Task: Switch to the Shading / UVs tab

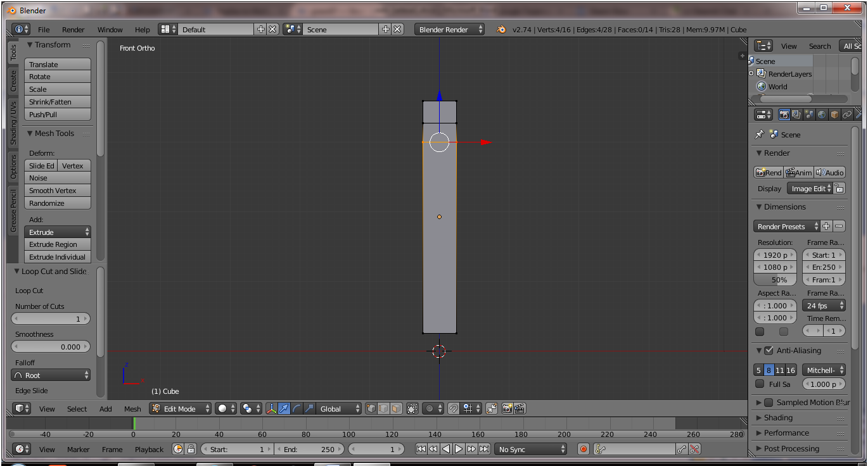Action: pyautogui.click(x=13, y=123)
